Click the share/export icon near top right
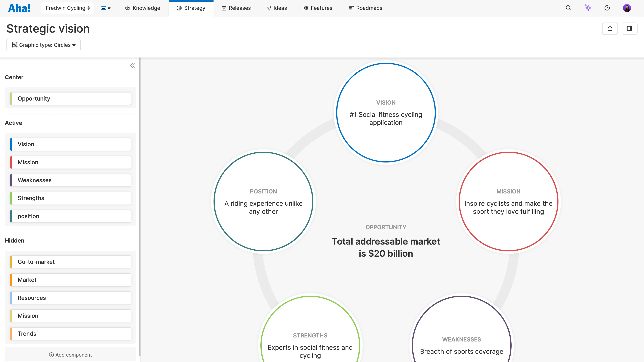The image size is (644, 362). coord(610,28)
